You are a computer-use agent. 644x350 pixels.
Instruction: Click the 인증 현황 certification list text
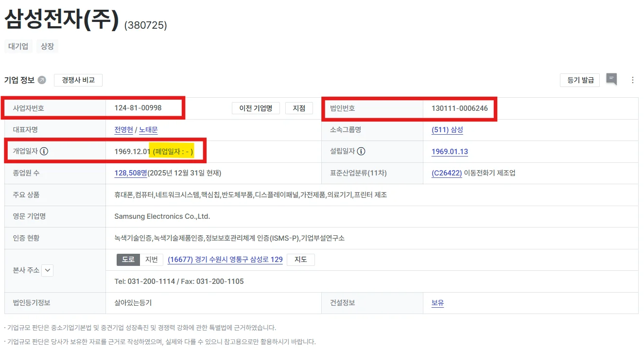229,238
